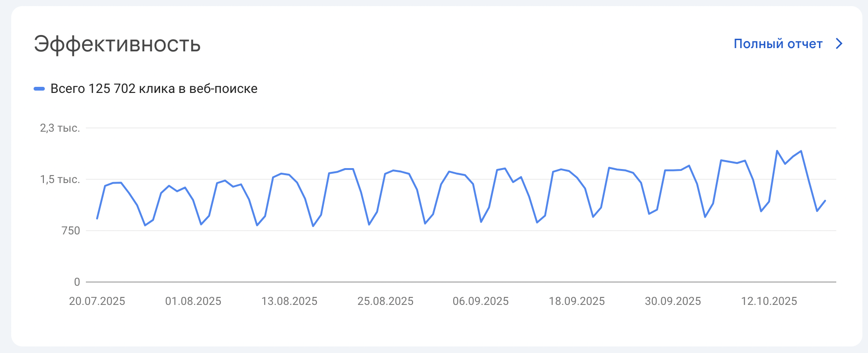Click the blue legend color marker

pos(39,89)
